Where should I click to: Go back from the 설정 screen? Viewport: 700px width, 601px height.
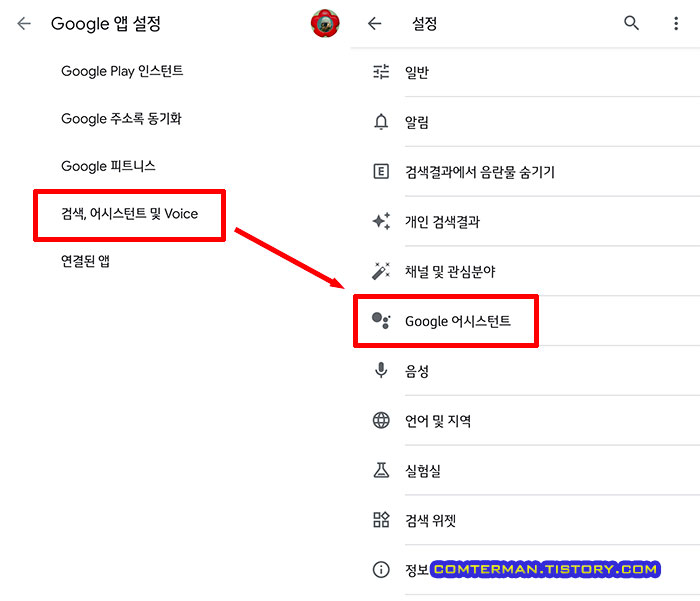(x=374, y=23)
